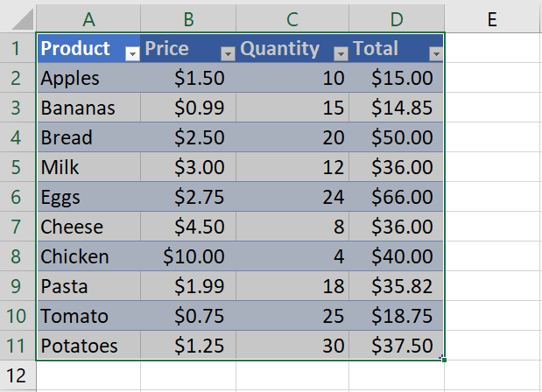
Task: Open the Quantity column filter dropdown
Action: 341,54
